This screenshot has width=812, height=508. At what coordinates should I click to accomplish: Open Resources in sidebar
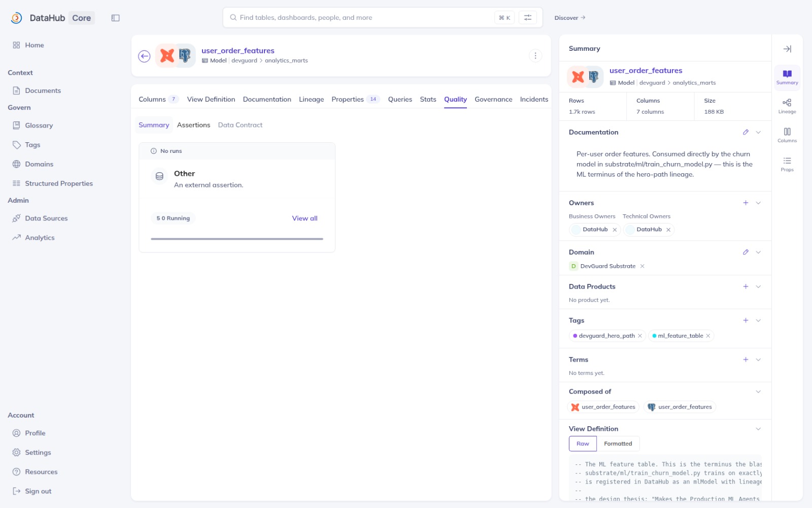click(x=41, y=472)
